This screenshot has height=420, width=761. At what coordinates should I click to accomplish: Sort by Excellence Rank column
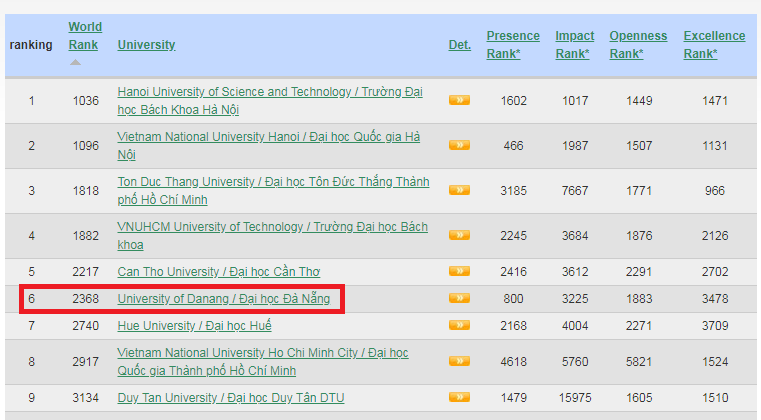tap(714, 45)
